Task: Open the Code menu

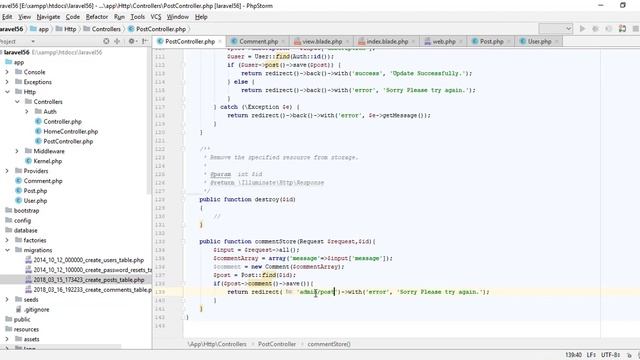Action: point(73,17)
